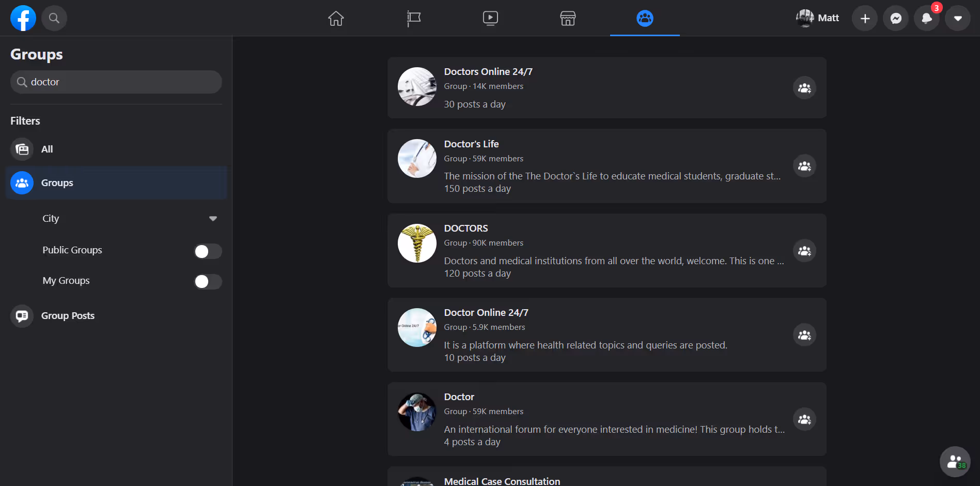Click the All filter icon
Viewport: 980px width, 486px height.
pyautogui.click(x=22, y=149)
